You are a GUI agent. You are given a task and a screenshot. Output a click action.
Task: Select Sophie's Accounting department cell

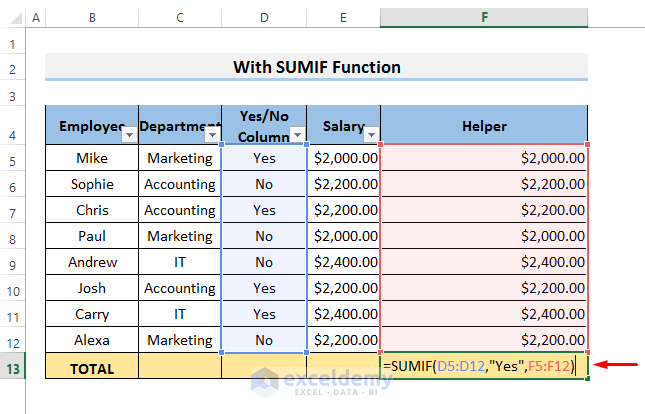pos(179,184)
